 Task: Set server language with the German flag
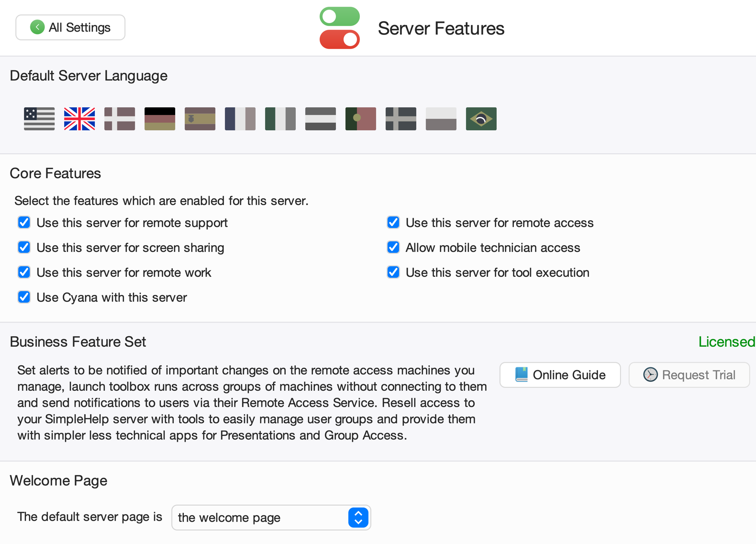coord(160,119)
